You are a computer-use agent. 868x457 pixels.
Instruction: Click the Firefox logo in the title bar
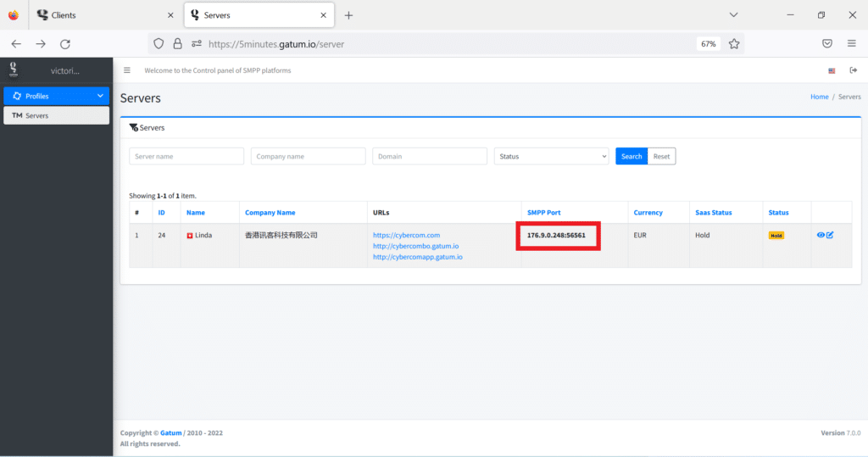(x=14, y=15)
